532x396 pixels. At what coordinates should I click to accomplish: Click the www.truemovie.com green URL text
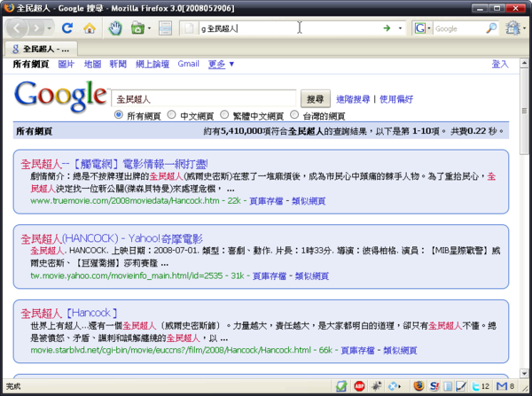[124, 201]
